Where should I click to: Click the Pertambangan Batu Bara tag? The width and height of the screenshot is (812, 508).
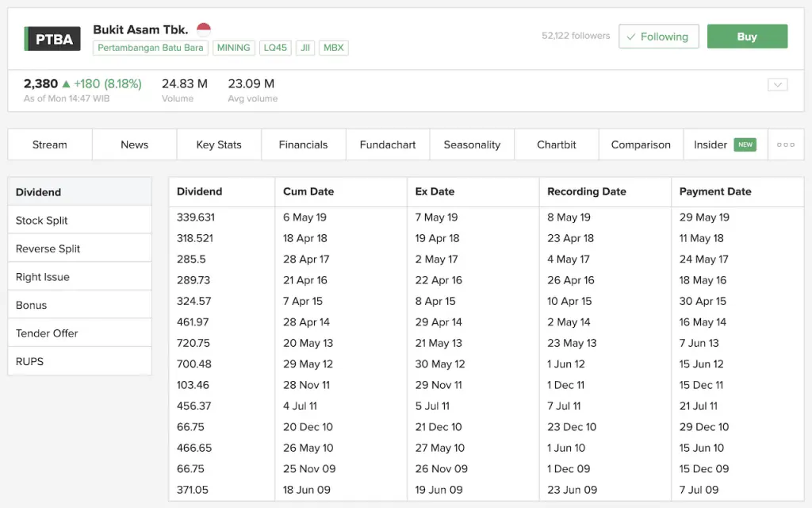[151, 48]
